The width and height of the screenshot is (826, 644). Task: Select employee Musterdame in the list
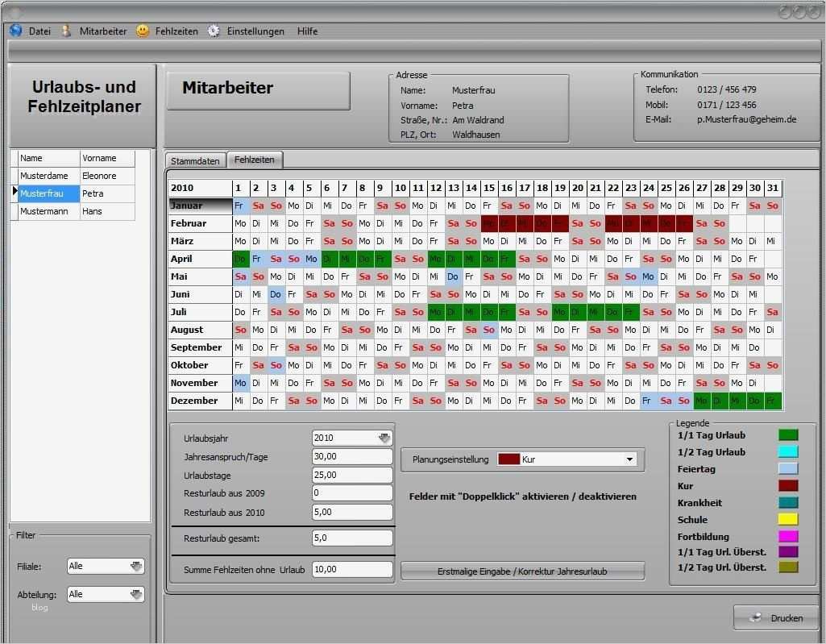(x=48, y=176)
